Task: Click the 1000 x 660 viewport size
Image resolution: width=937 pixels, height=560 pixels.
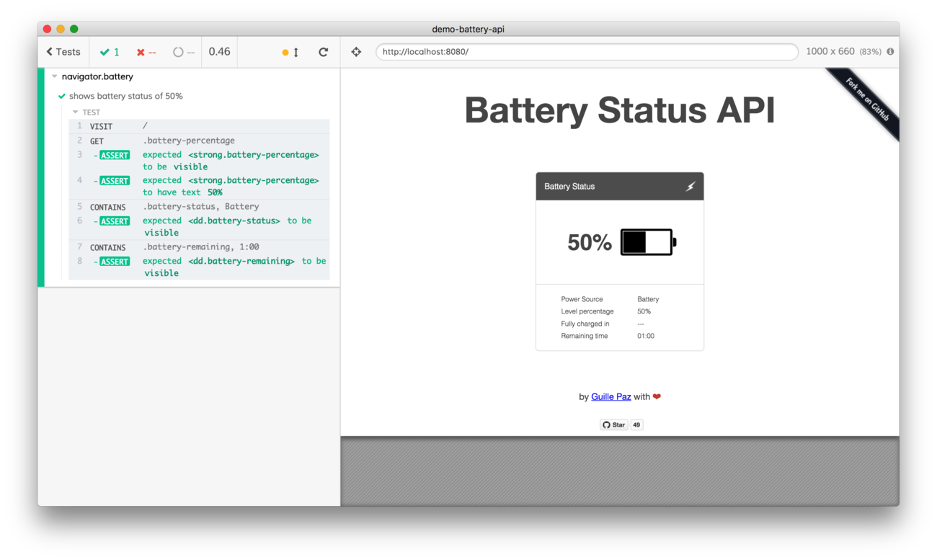Action: [x=830, y=52]
